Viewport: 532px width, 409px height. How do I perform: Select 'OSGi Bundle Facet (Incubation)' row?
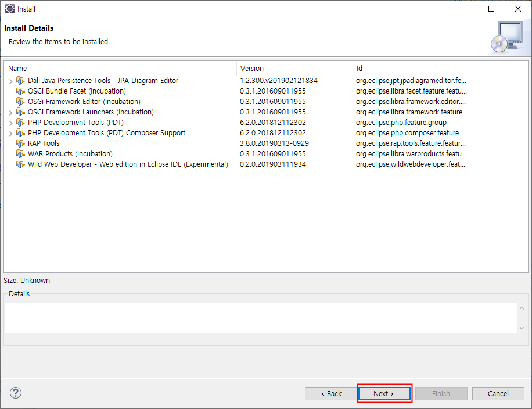coord(77,91)
